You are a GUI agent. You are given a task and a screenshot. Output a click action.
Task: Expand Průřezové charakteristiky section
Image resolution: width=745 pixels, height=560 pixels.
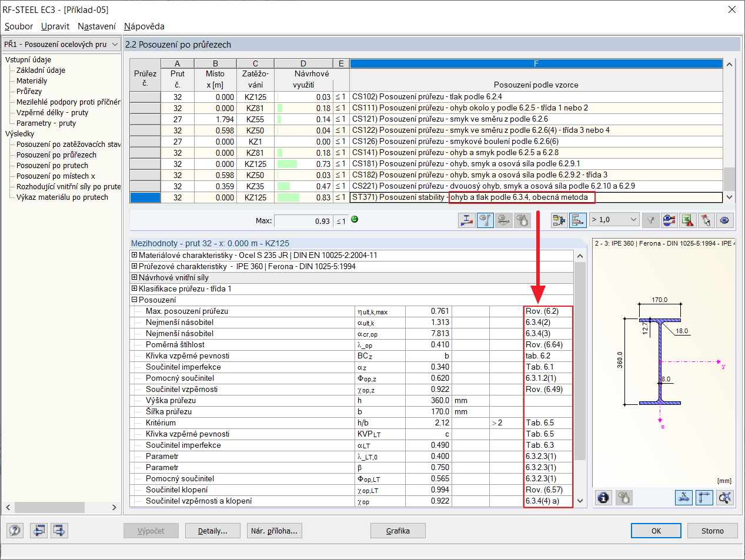[x=135, y=266]
